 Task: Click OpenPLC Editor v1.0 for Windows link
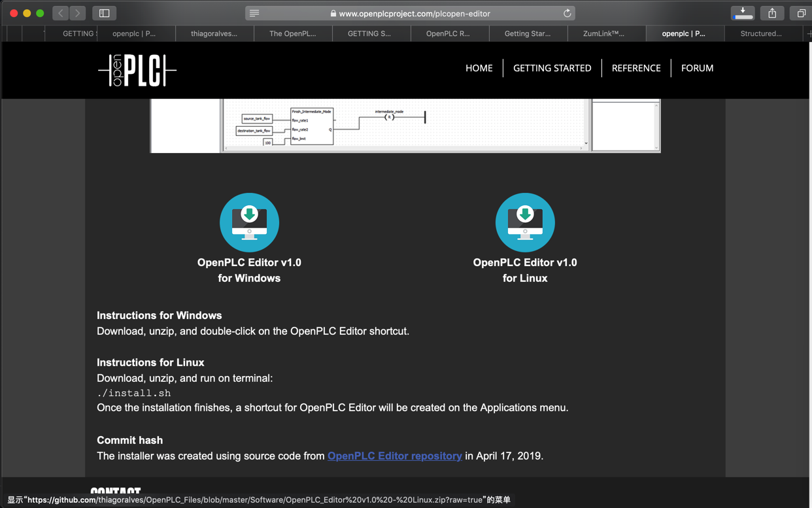[249, 270]
